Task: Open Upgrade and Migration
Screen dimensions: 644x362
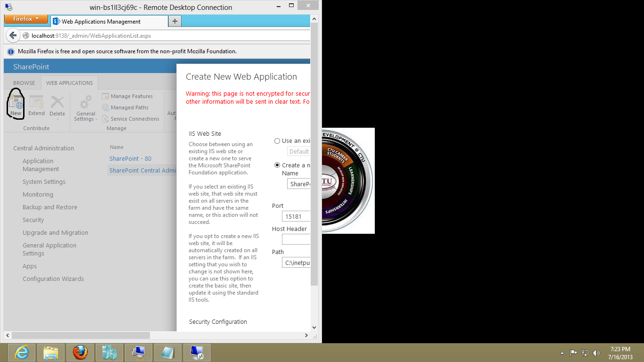Action: click(55, 232)
